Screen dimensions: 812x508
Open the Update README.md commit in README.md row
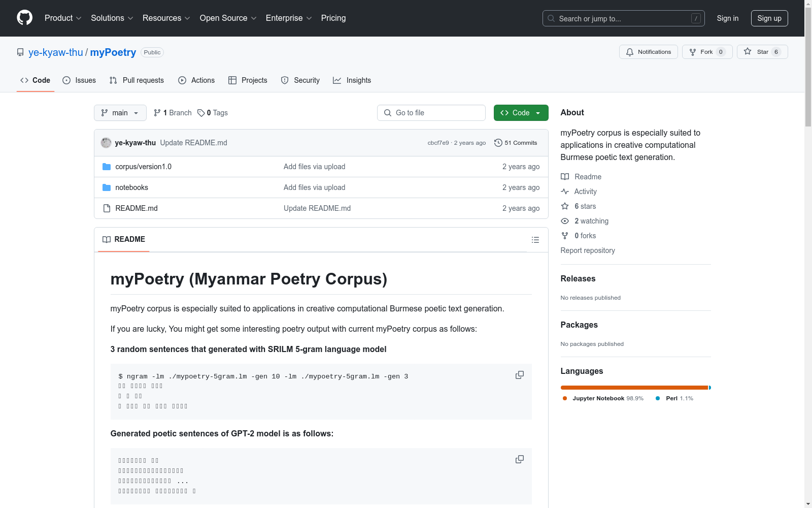pos(317,208)
